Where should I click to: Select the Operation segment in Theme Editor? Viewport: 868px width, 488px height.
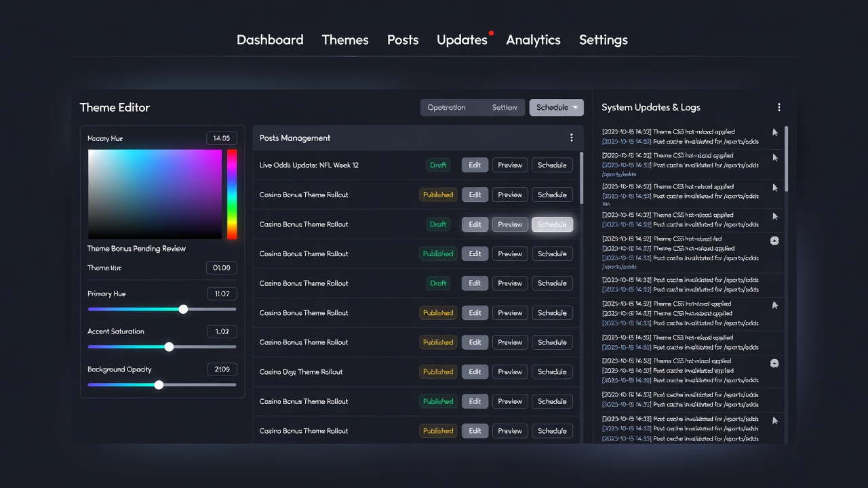[x=447, y=107]
